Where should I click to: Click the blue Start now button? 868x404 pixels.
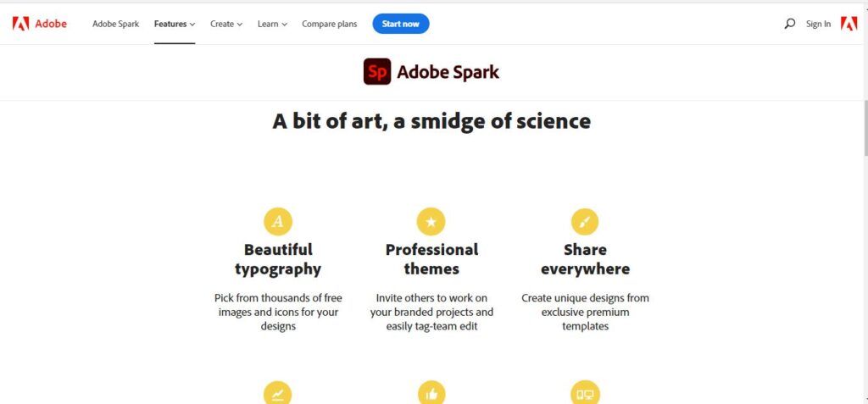[x=401, y=24]
